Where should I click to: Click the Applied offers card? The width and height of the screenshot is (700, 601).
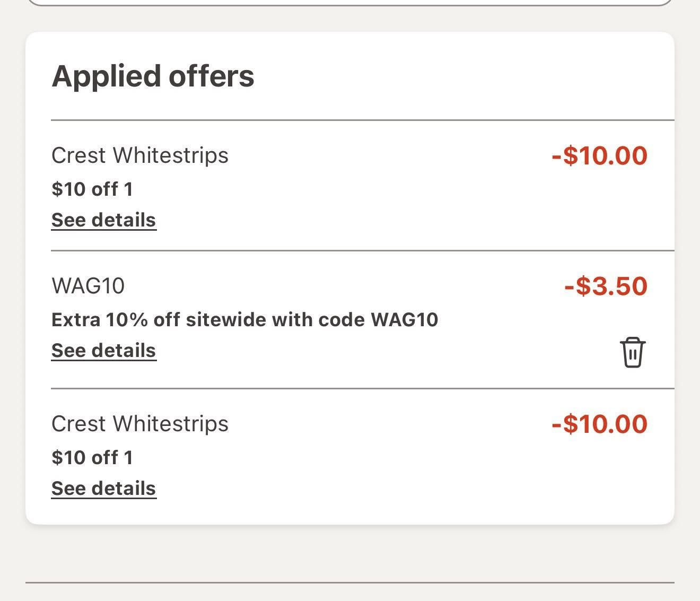[350, 276]
